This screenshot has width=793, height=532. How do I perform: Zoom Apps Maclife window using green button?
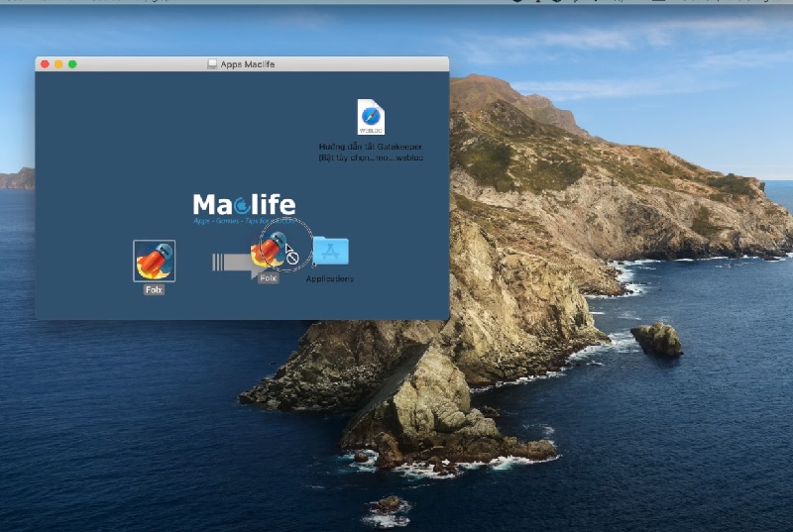[72, 64]
